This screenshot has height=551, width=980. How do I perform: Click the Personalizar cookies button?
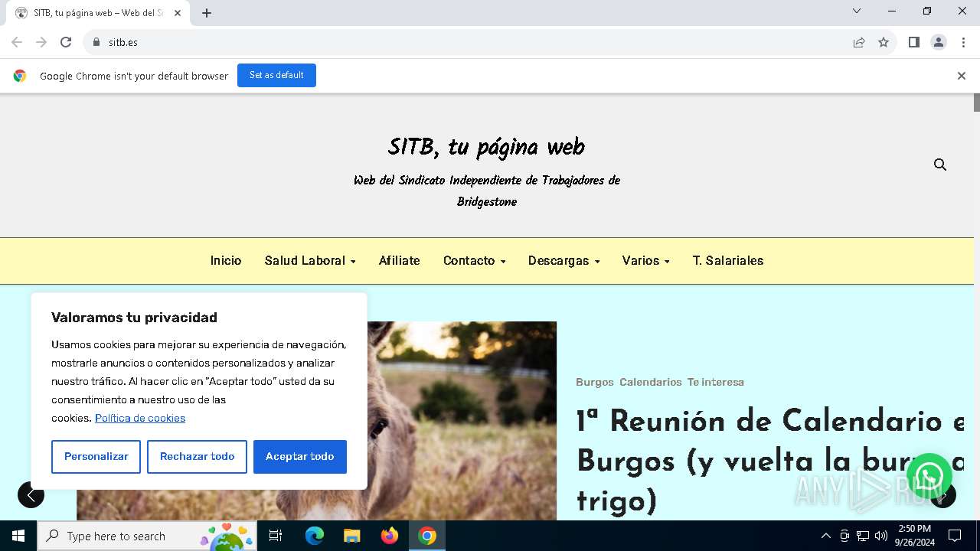(96, 456)
